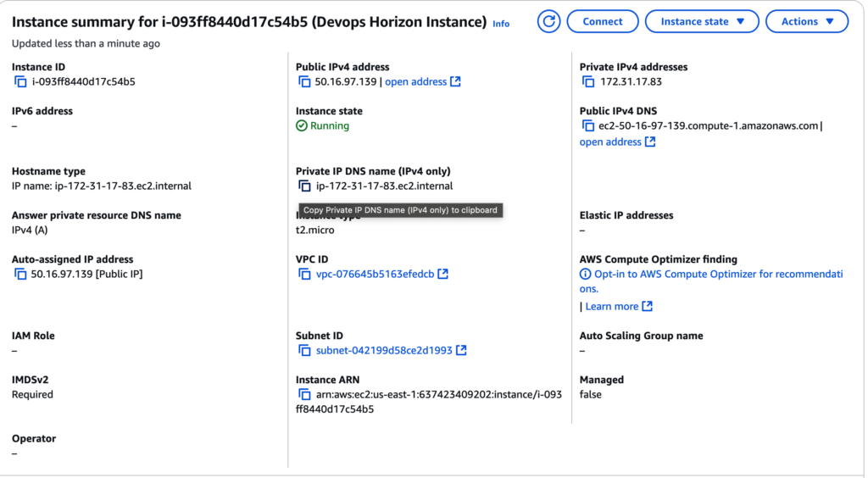Copy the Public IPv4 DNS name

point(588,126)
